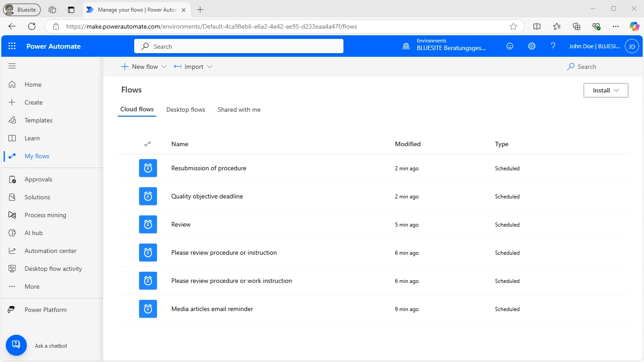Image resolution: width=644 pixels, height=362 pixels.
Task: Switch to the Shared with me tab
Action: point(239,109)
